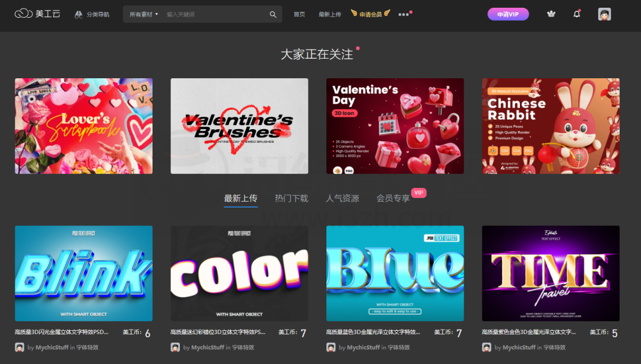Click the purple 申请VIP button
Viewport: 641px width, 364px height.
click(x=508, y=14)
